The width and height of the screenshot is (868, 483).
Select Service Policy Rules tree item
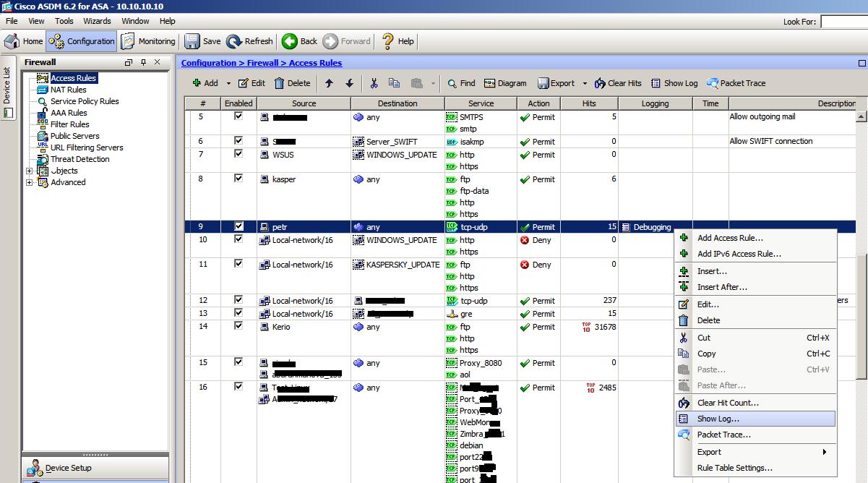point(85,101)
